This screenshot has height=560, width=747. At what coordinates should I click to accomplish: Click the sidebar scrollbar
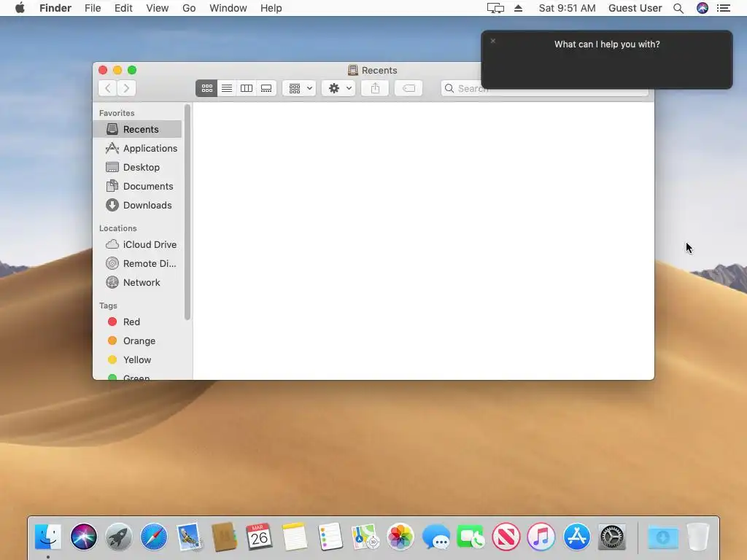click(187, 212)
